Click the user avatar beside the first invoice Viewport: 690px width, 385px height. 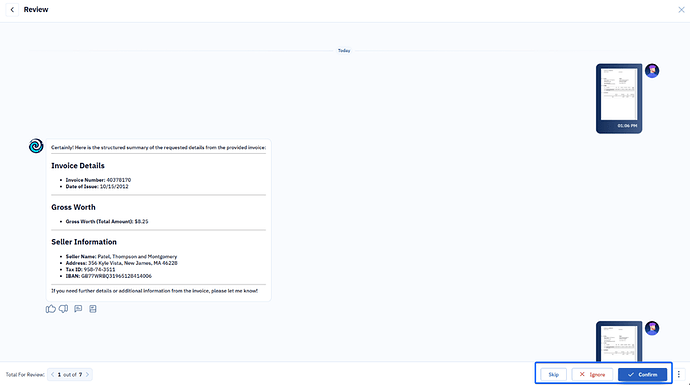coord(652,71)
